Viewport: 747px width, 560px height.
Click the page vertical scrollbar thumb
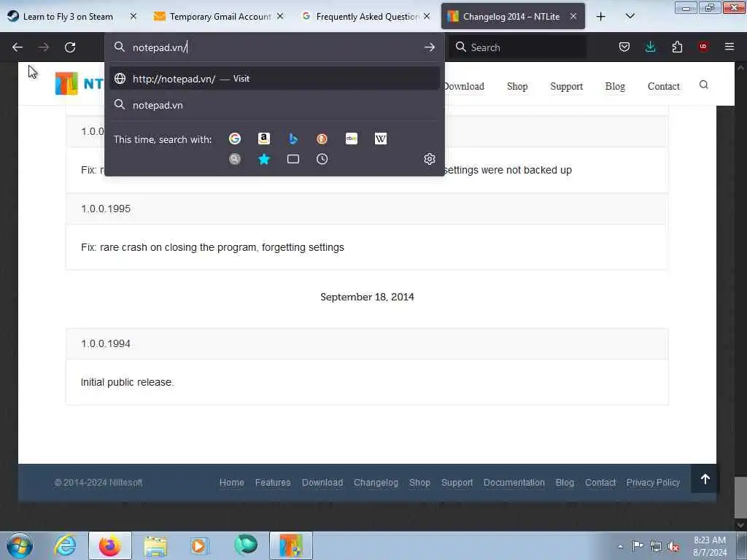tap(740, 498)
